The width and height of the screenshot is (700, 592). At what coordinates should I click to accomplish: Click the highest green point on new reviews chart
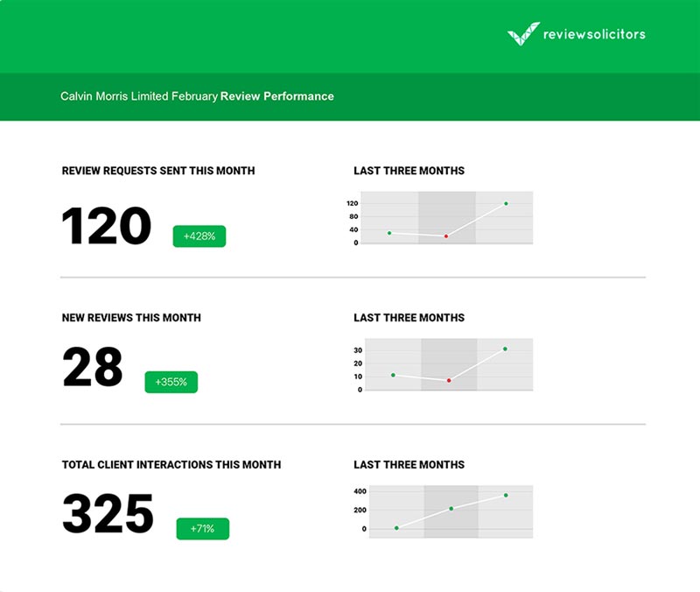[505, 349]
